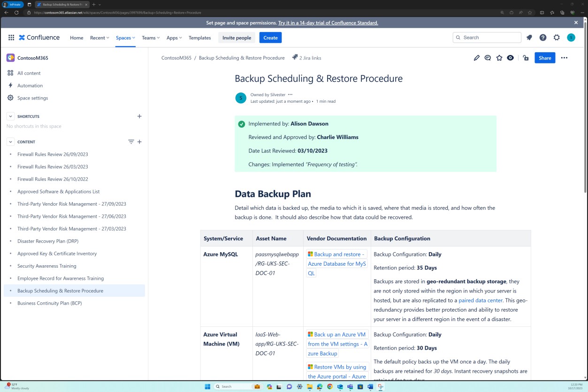588x392 pixels.
Task: Collapse the CONTENT section
Action: point(10,141)
